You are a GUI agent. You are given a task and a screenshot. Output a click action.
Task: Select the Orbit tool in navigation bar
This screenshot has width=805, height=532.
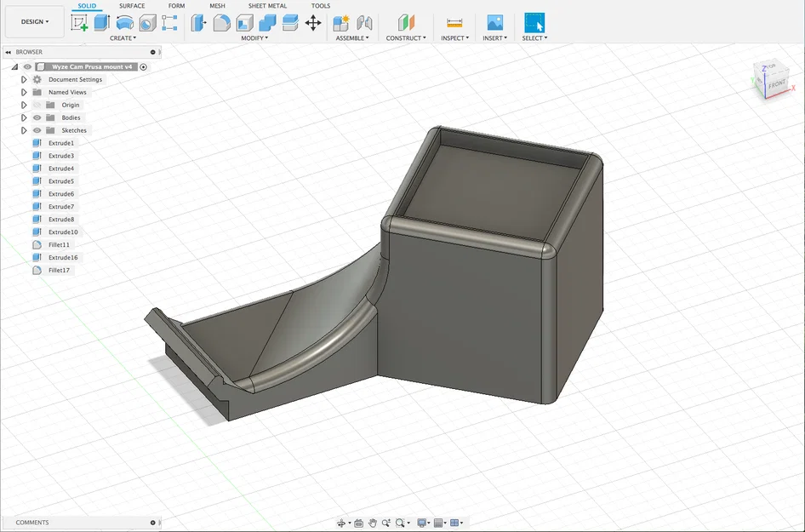[x=342, y=522]
